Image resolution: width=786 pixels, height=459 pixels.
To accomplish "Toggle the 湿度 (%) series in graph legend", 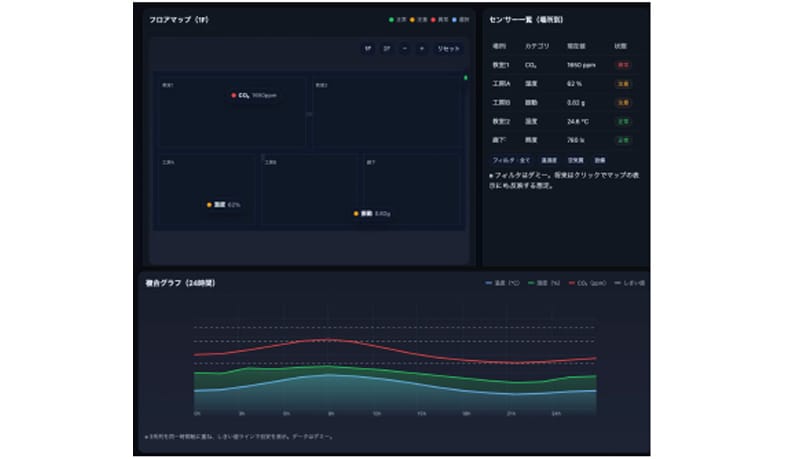I will tap(545, 283).
